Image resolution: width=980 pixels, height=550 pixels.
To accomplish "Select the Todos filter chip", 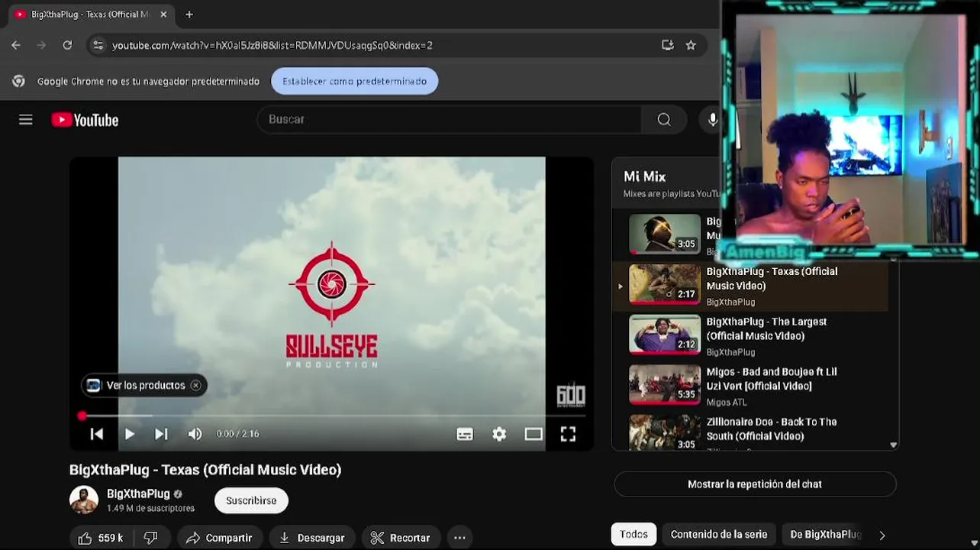I will pyautogui.click(x=633, y=535).
